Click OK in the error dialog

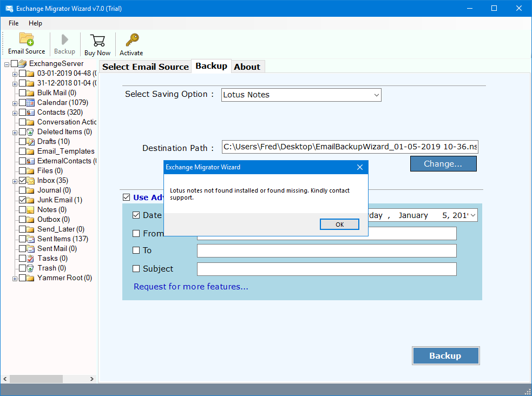tap(339, 225)
